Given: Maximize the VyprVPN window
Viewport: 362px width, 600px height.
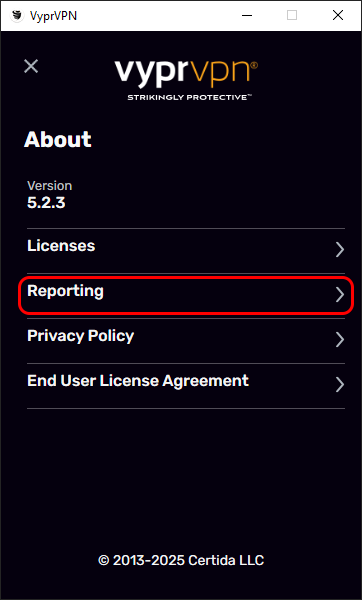Looking at the screenshot, I should point(292,15).
